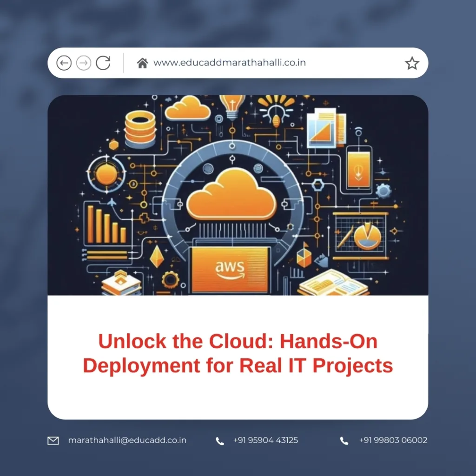
Task: Click the home icon in address bar
Action: pos(142,63)
